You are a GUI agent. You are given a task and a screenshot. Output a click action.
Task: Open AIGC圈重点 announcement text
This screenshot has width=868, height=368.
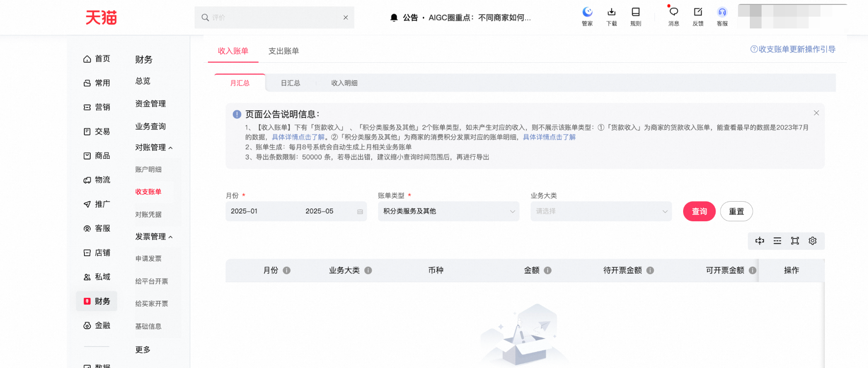480,18
